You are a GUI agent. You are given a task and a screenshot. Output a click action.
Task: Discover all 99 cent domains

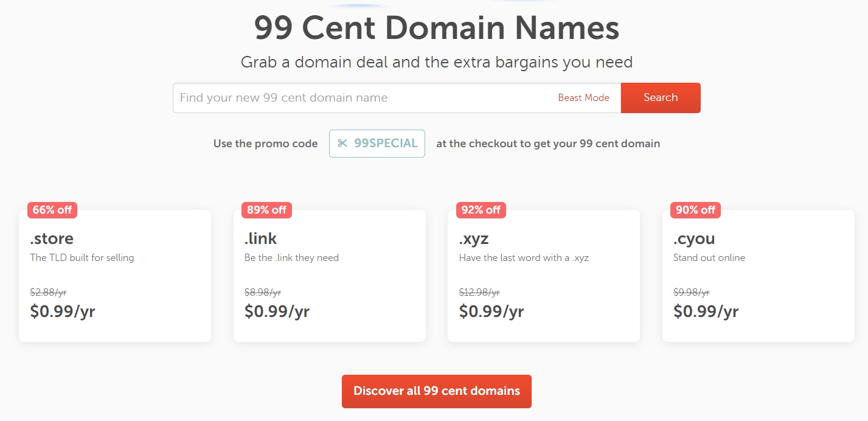[437, 391]
